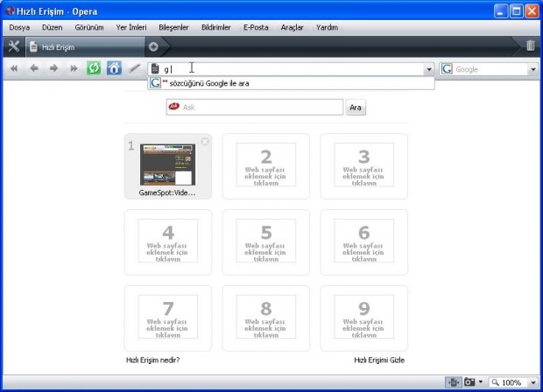543x392 pixels.
Task: Click the Opera logo in title bar
Action: (11, 11)
